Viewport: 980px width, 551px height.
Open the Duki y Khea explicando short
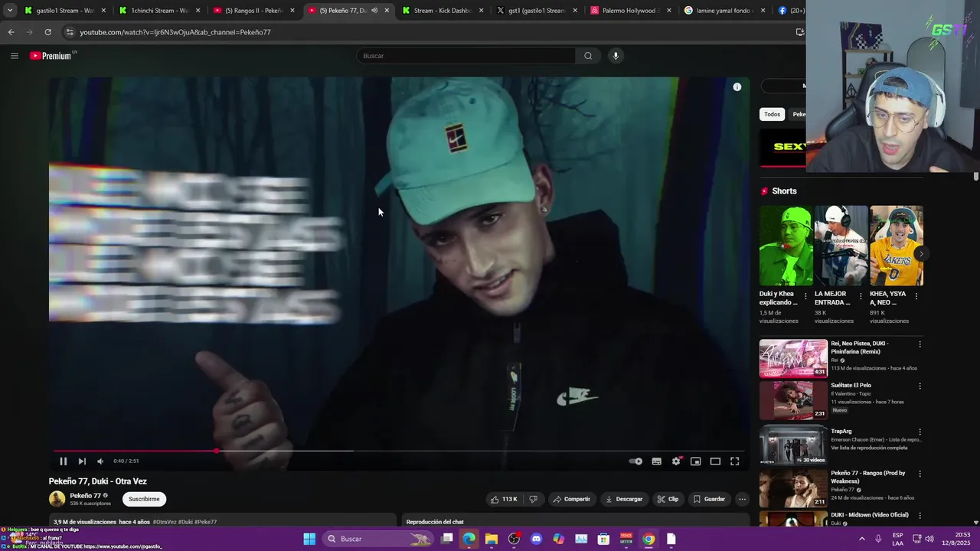coord(786,246)
